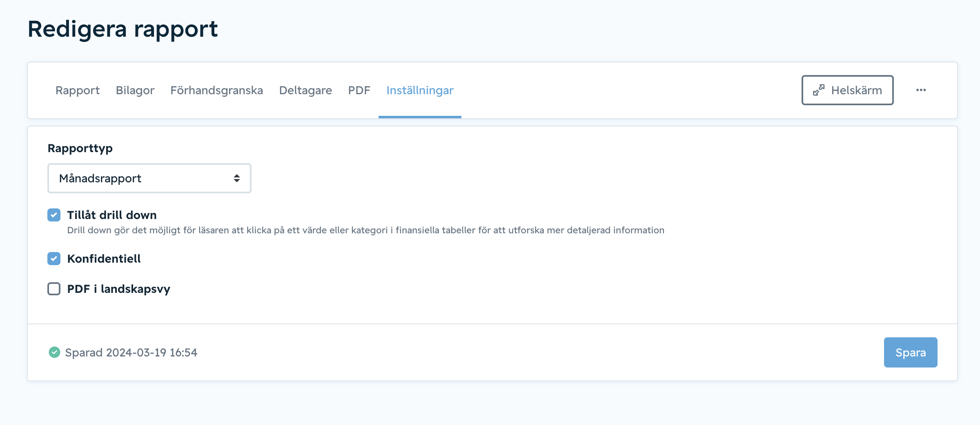Click the Sparad 2024-03-19 16:54 status text
This screenshot has height=425, width=980.
coord(131,352)
